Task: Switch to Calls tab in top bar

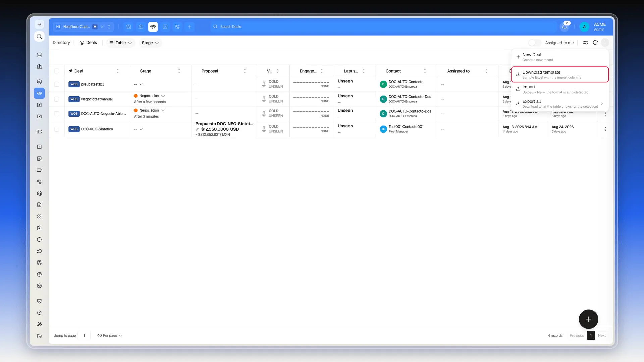Action: coord(177,27)
